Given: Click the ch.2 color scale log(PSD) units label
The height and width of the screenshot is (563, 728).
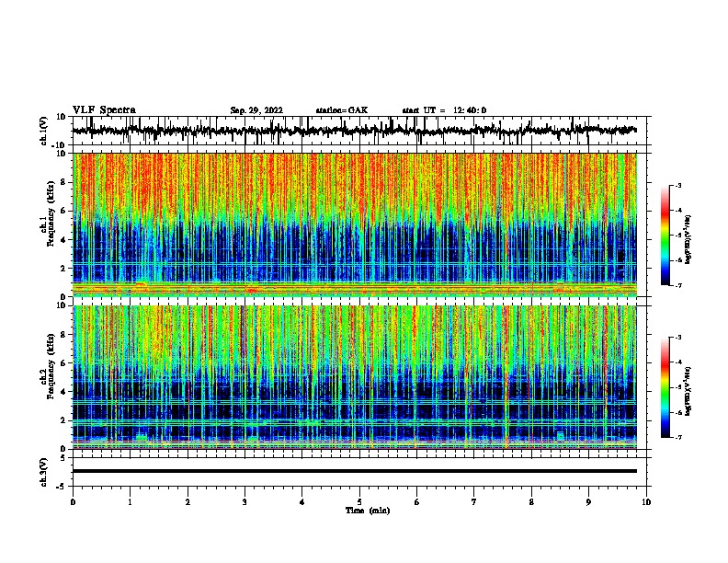Looking at the screenshot, I should 688,391.
